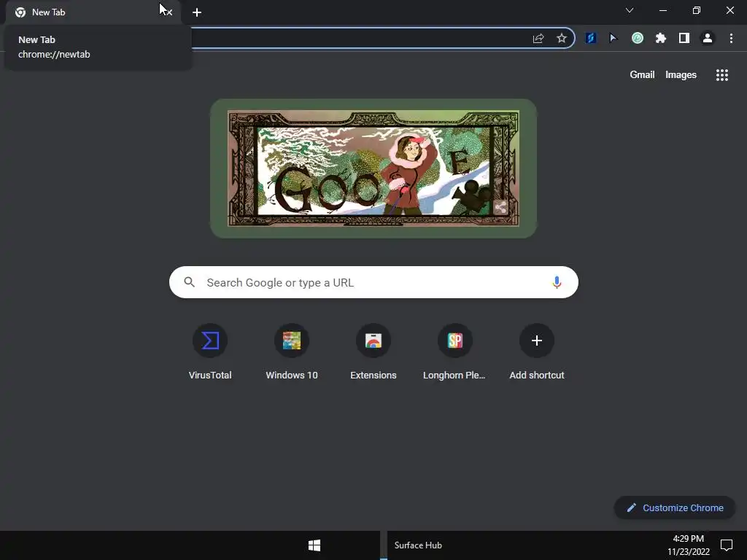Open the notification center icon

point(727,545)
